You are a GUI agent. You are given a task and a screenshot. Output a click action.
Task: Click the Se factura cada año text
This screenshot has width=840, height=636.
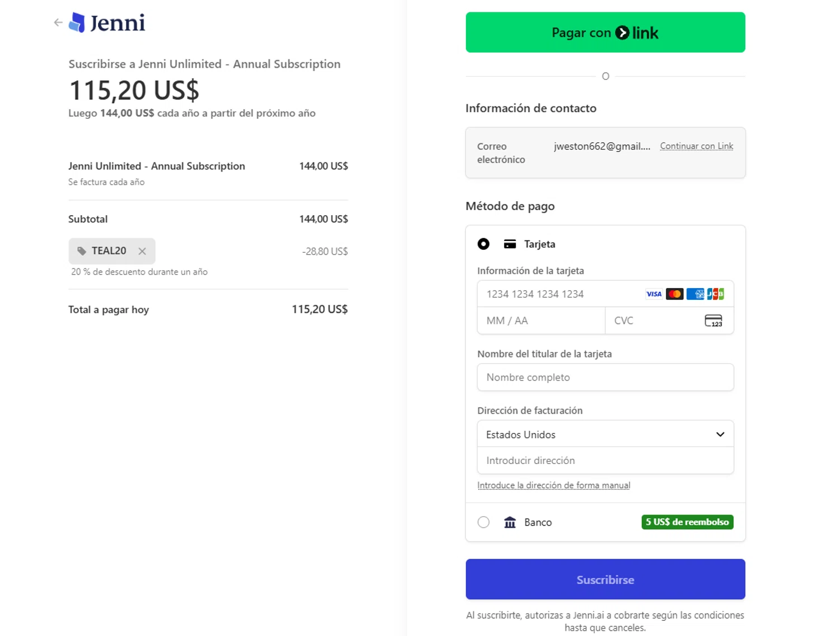coord(106,182)
